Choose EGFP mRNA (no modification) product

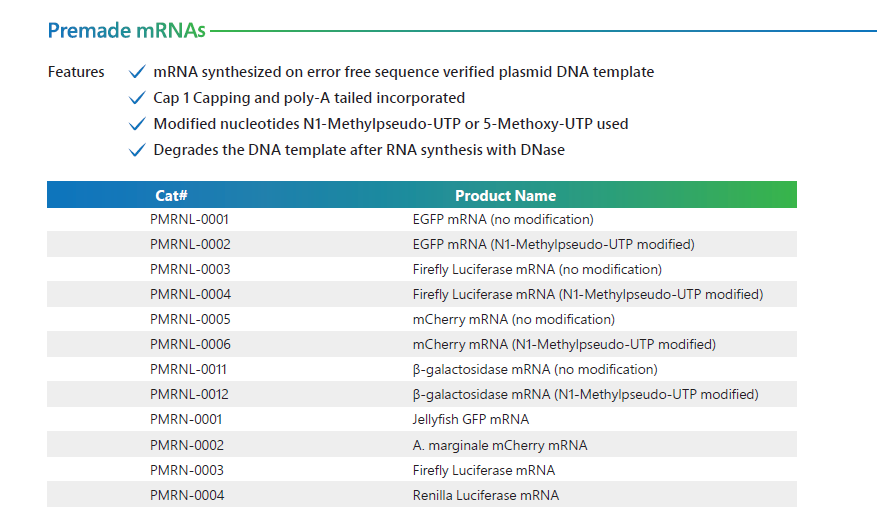coord(503,219)
